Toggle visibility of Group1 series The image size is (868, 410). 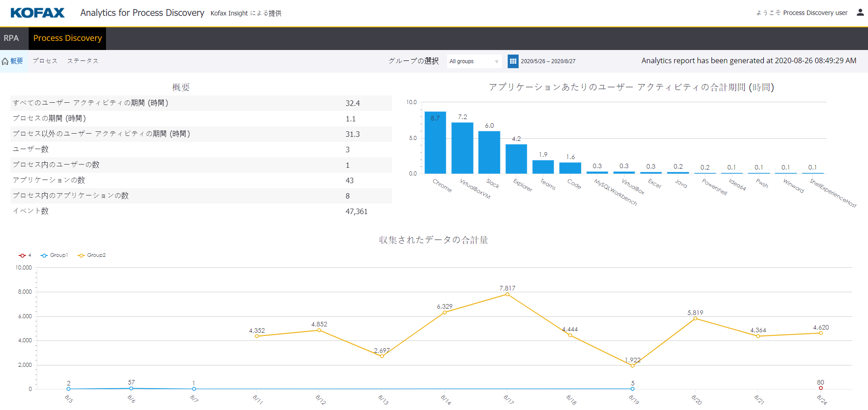[55, 255]
